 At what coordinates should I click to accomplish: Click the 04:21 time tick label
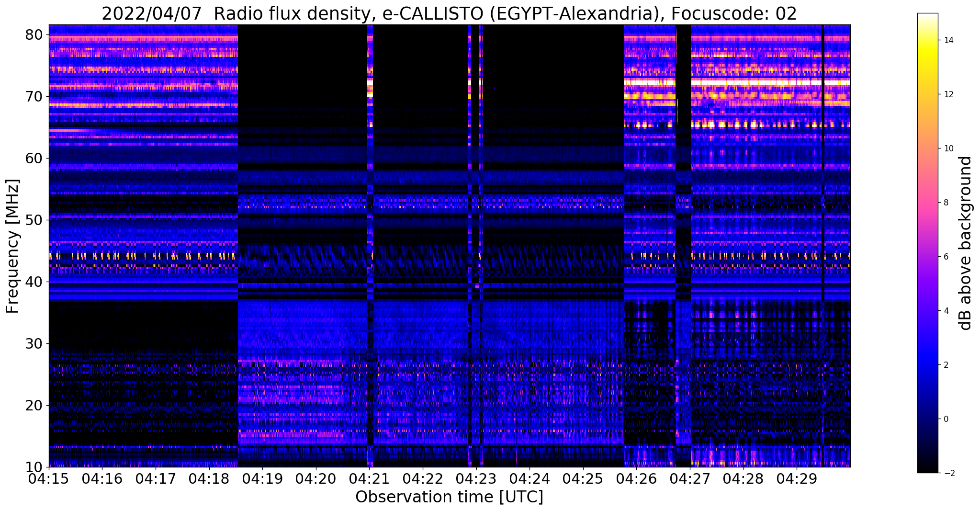pos(369,478)
